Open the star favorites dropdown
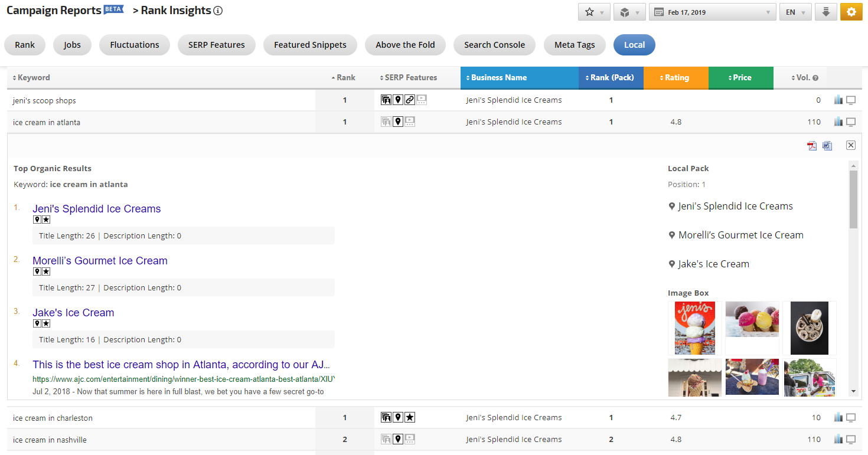868x455 pixels. click(594, 12)
